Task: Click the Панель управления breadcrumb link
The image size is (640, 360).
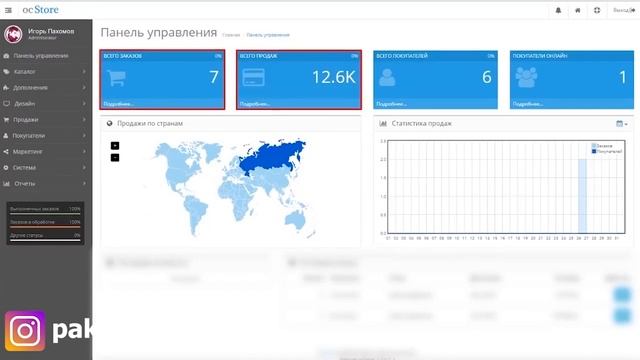Action: pyautogui.click(x=268, y=35)
